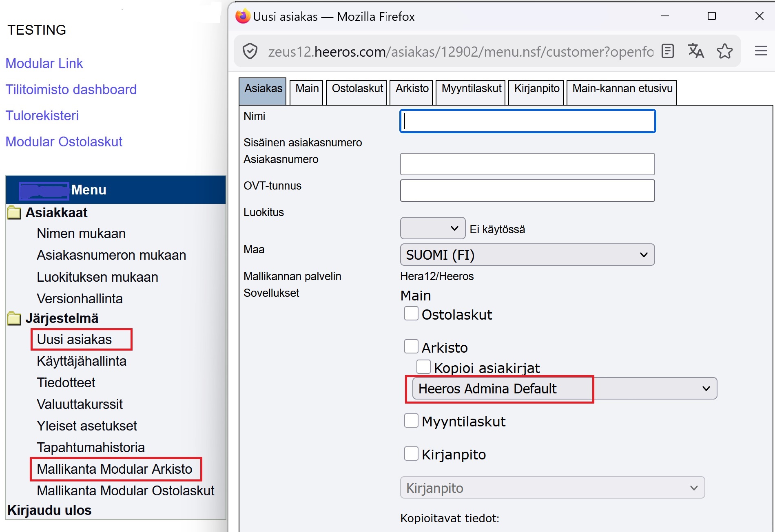Open Asiakasnumeron mukaan in menu
Screen dimensions: 775x532
tap(111, 255)
